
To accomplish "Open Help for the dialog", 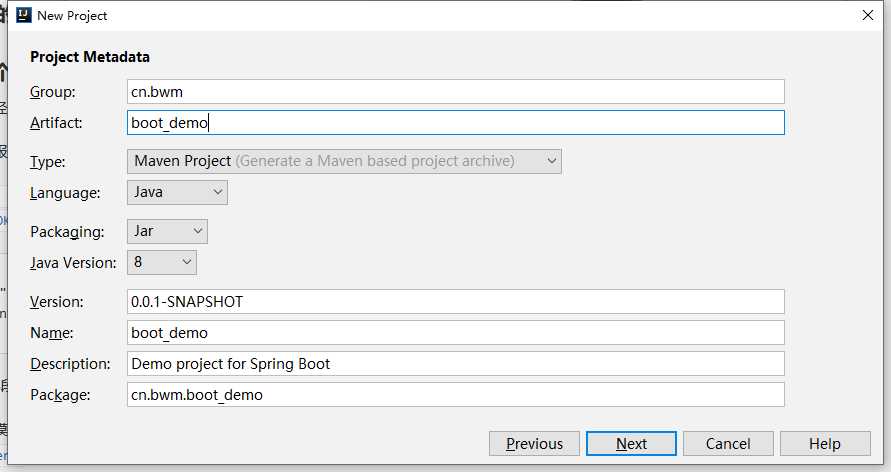I will tap(825, 444).
